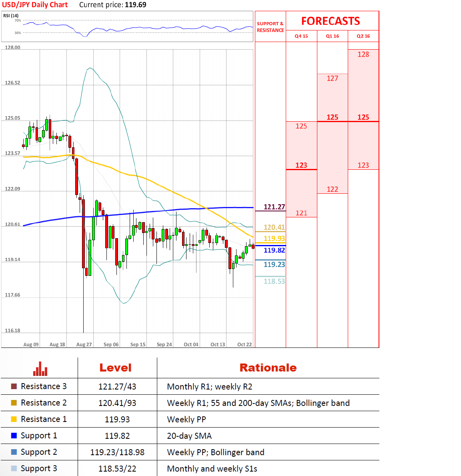Click the 119.14 price axis label
The height and width of the screenshot is (476, 461).
pyautogui.click(x=12, y=259)
